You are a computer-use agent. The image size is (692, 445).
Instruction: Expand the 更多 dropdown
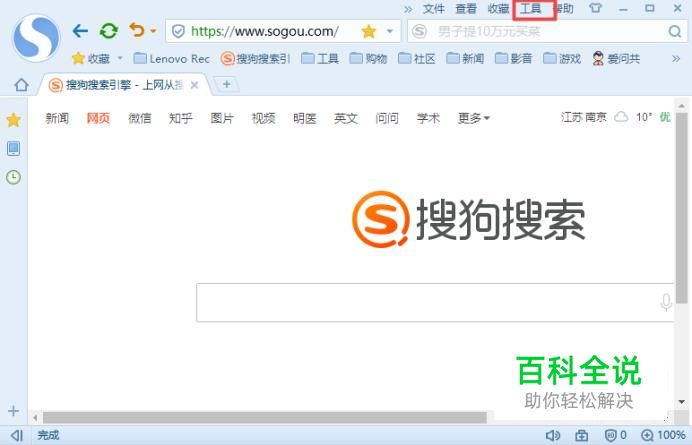[x=474, y=118]
